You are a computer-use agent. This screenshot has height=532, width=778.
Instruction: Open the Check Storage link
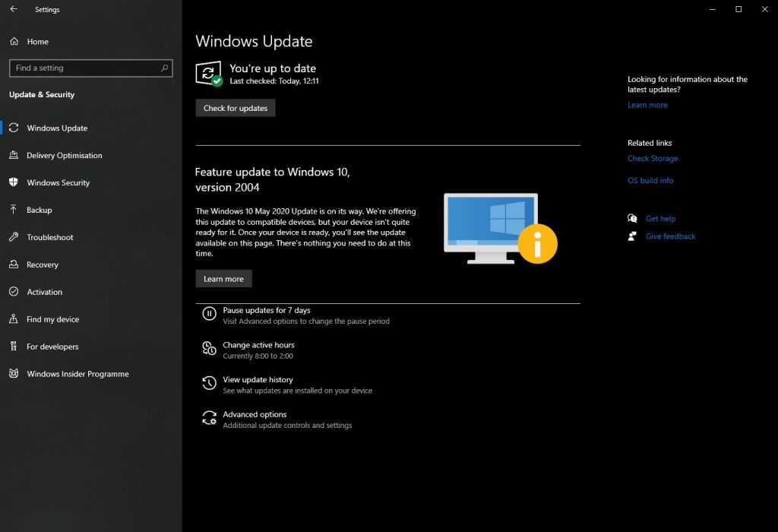coord(653,158)
